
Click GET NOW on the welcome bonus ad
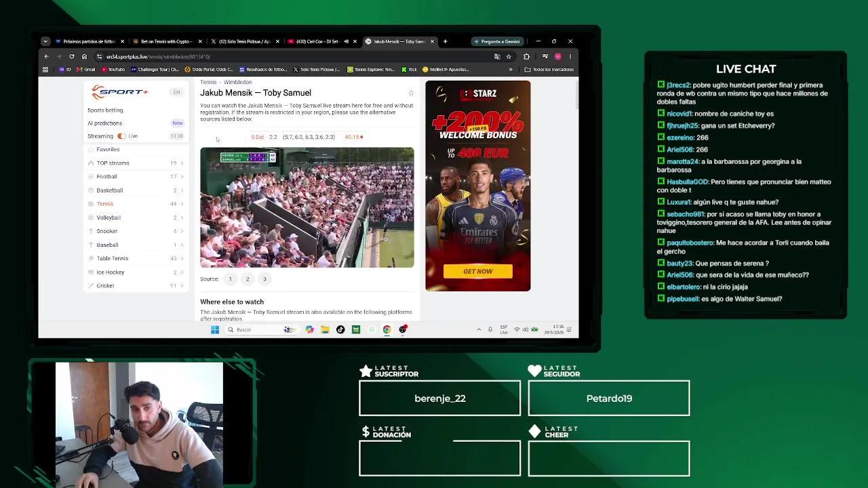tap(478, 271)
